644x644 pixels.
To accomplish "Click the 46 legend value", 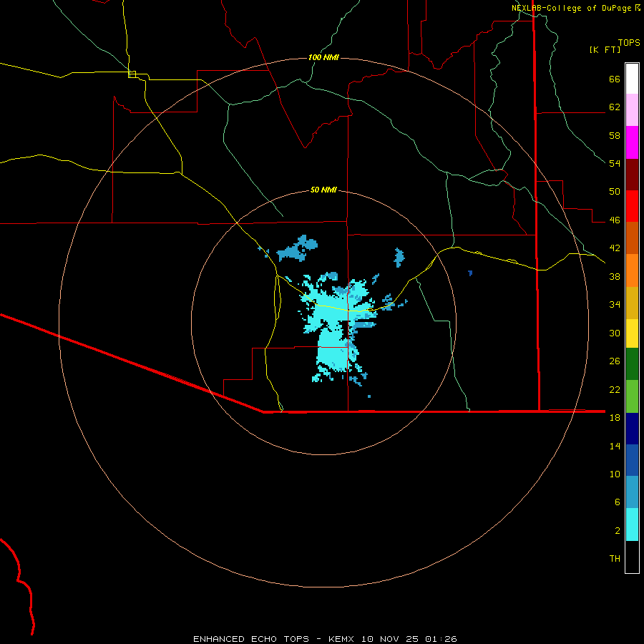I will point(615,220).
